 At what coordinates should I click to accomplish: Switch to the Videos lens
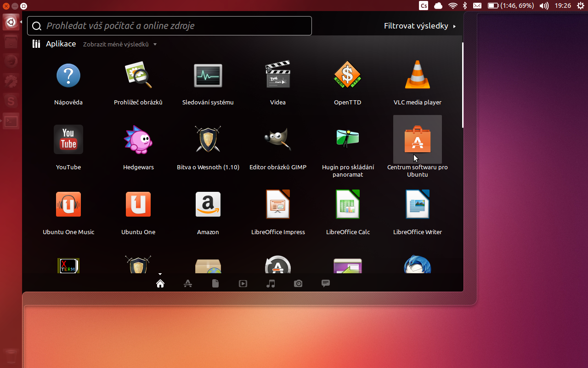pyautogui.click(x=243, y=284)
